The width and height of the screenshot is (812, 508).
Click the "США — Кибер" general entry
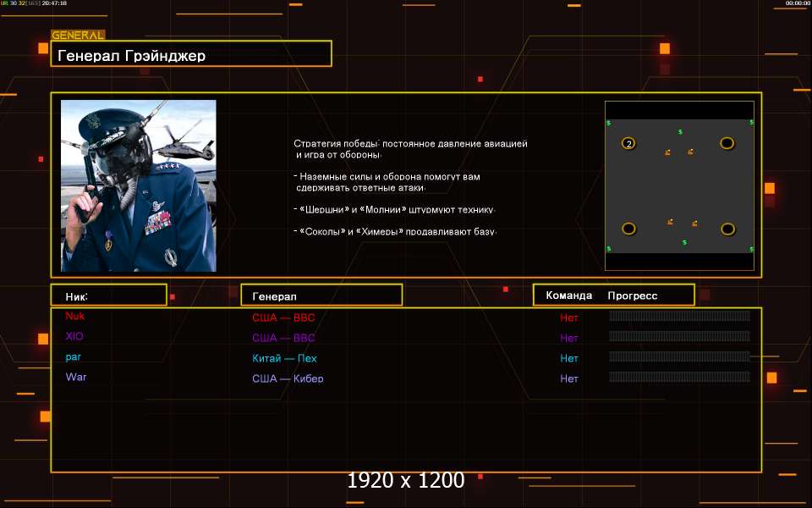[x=288, y=378]
